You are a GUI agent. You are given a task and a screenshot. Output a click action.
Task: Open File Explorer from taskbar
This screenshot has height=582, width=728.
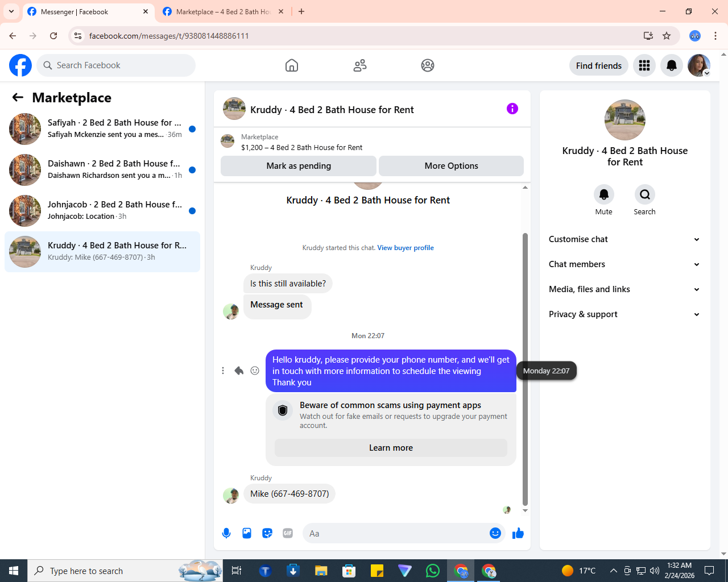point(321,571)
